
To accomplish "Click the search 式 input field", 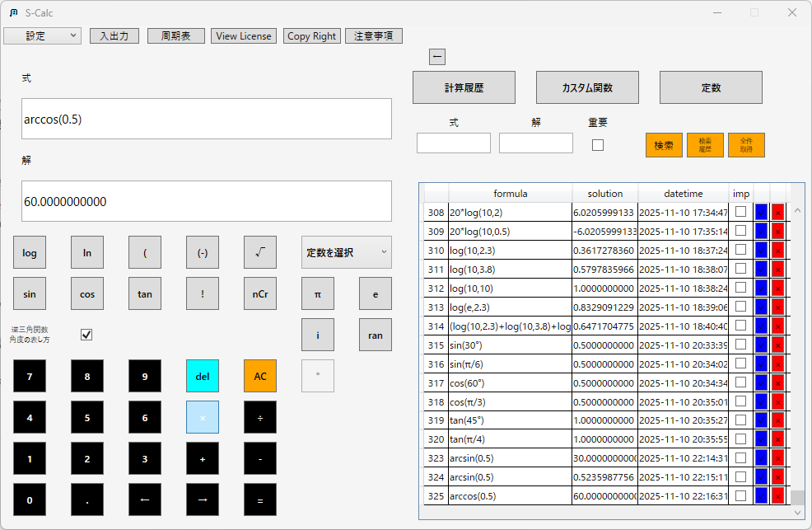I will pyautogui.click(x=453, y=143).
